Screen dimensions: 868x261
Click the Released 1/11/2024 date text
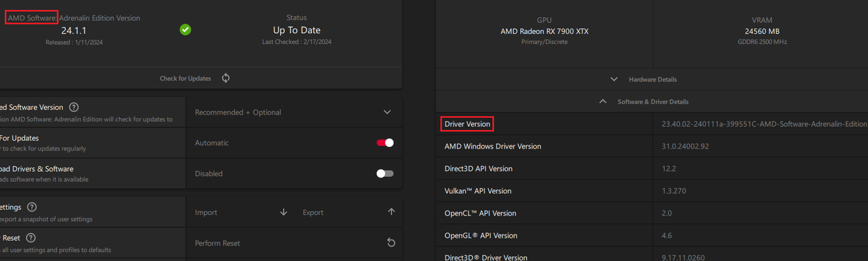point(74,42)
